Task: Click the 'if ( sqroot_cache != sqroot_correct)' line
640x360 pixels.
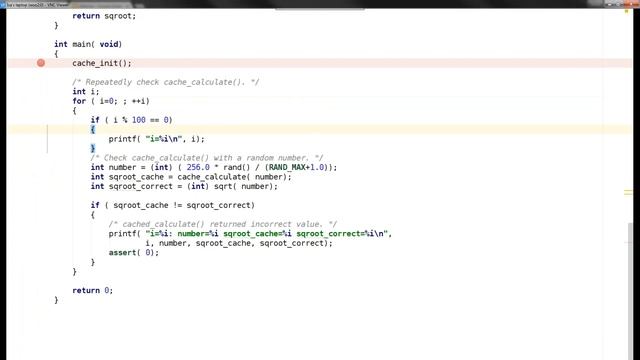Action: point(173,205)
